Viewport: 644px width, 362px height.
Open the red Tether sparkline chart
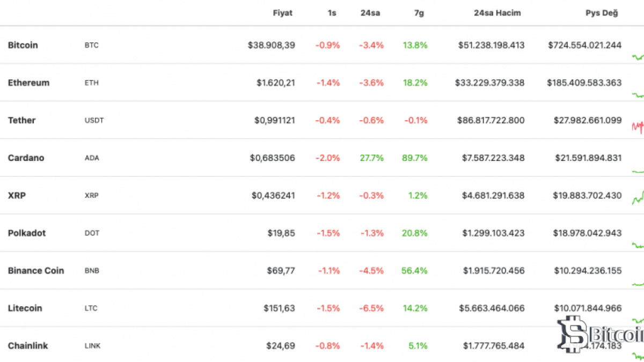638,127
